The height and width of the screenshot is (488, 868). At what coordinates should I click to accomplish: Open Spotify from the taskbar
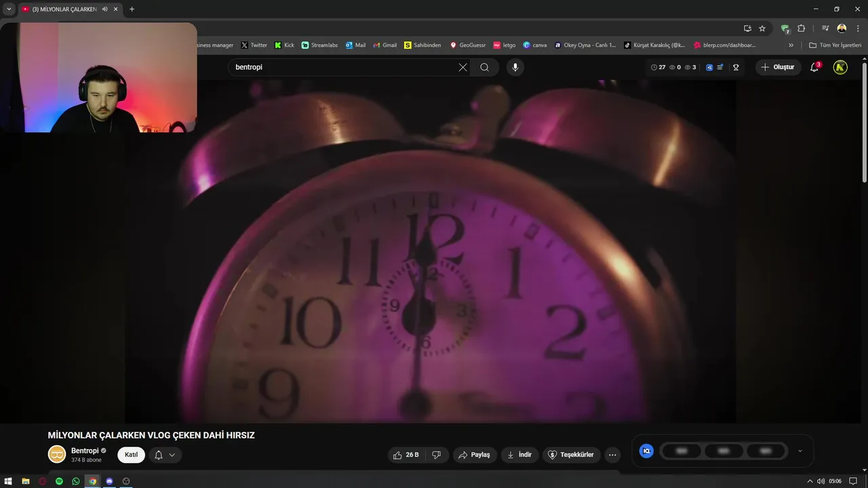coord(59,481)
